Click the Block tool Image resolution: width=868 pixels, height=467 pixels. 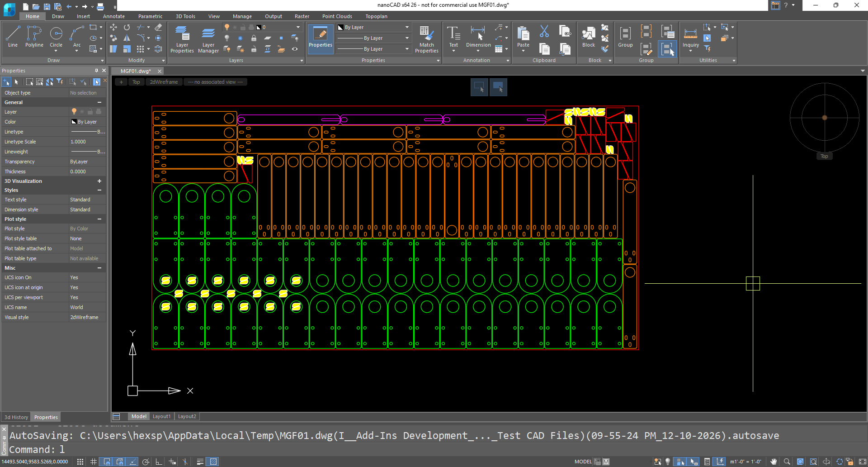pyautogui.click(x=588, y=36)
